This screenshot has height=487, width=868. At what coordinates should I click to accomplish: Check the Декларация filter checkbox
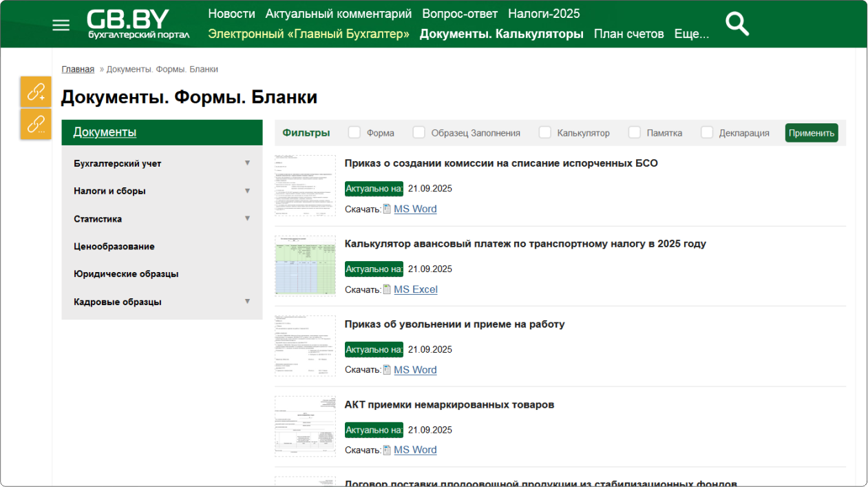(x=707, y=132)
